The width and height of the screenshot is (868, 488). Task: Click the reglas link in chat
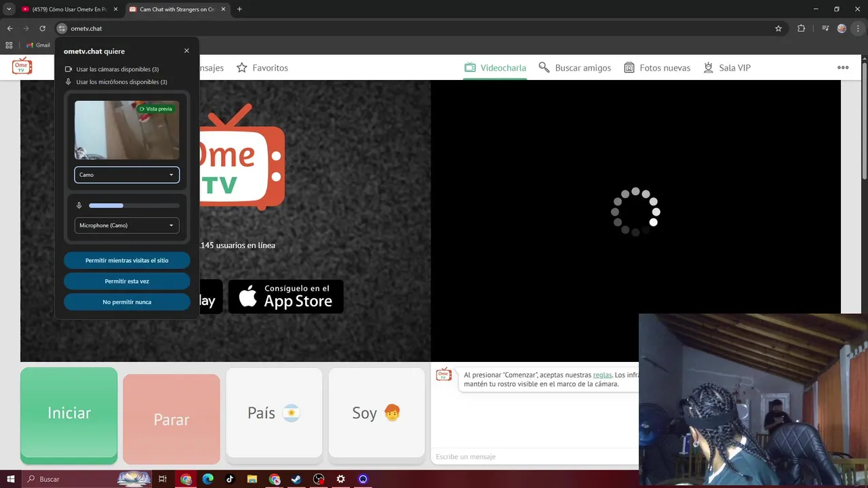602,375
